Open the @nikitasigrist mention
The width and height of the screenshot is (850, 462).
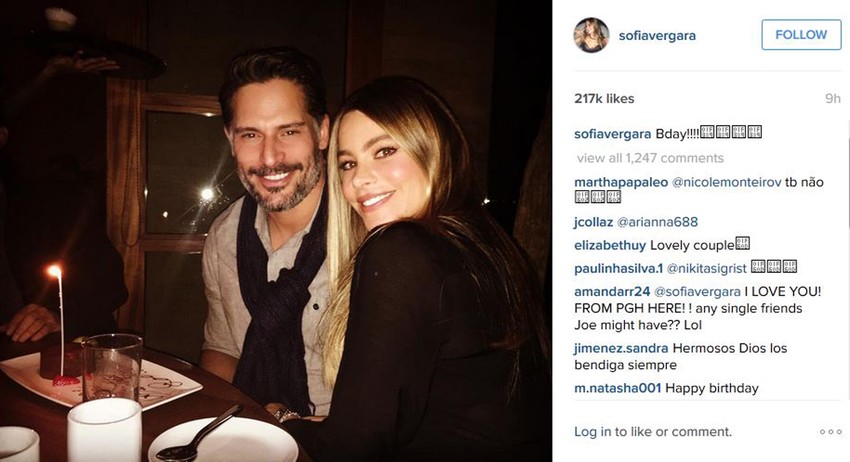(706, 269)
